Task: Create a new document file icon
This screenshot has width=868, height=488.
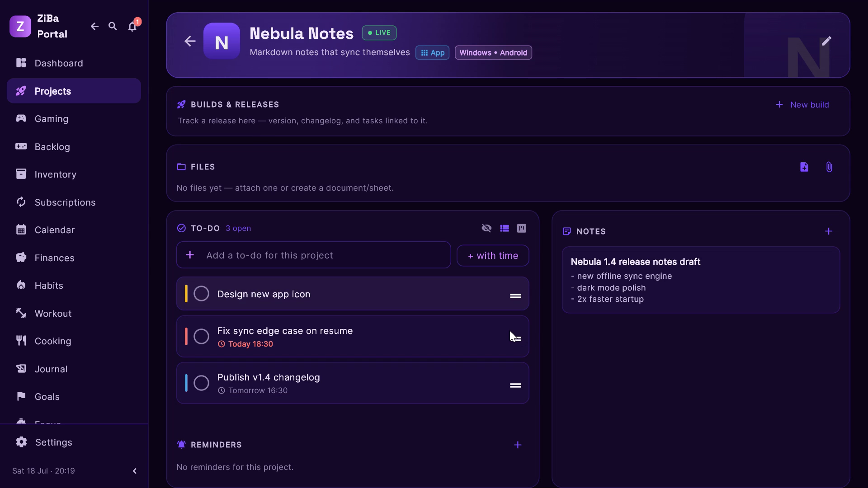Action: [804, 167]
